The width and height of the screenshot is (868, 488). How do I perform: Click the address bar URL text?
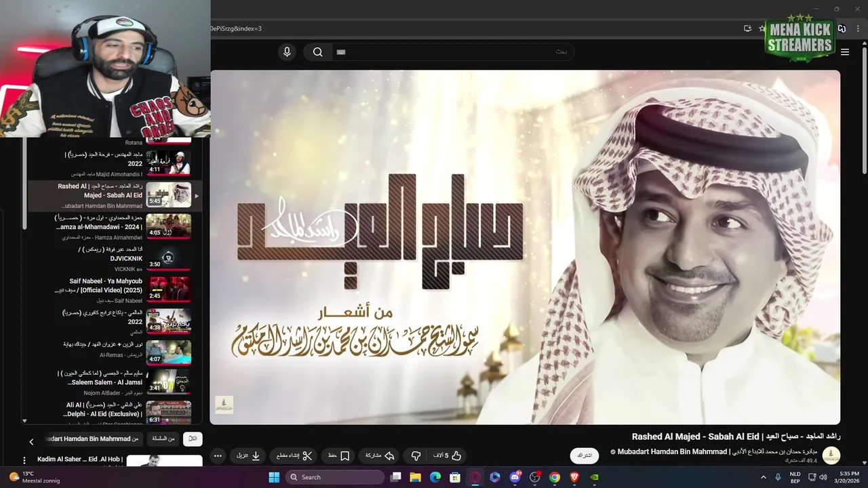pyautogui.click(x=236, y=28)
